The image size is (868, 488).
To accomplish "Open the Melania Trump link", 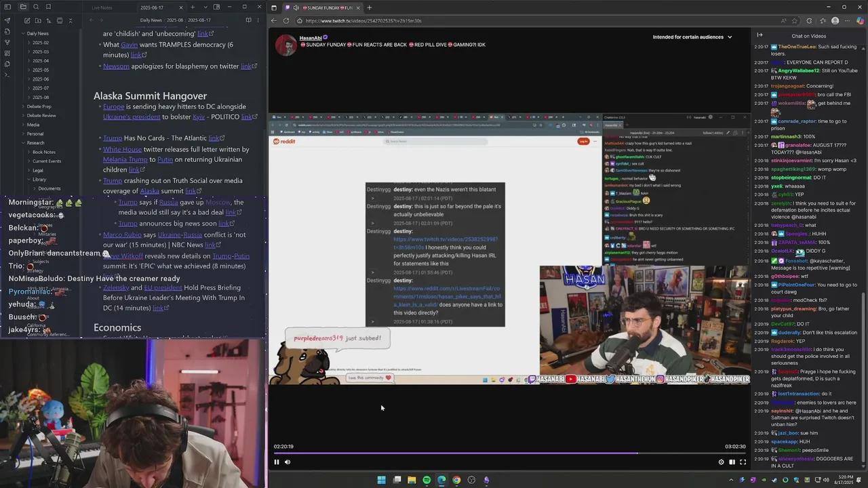I will click(125, 160).
